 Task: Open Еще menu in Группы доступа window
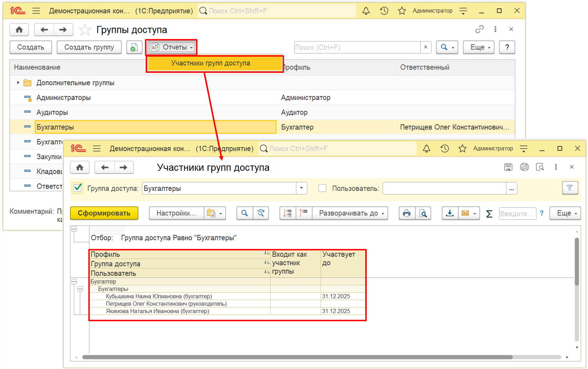click(x=479, y=47)
